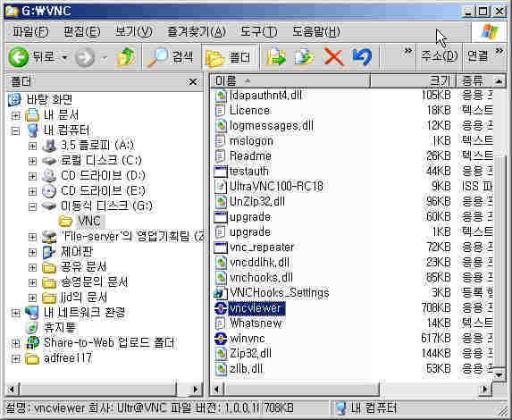
Task: Show hidden toolbar buttons chevron
Action: [x=407, y=51]
